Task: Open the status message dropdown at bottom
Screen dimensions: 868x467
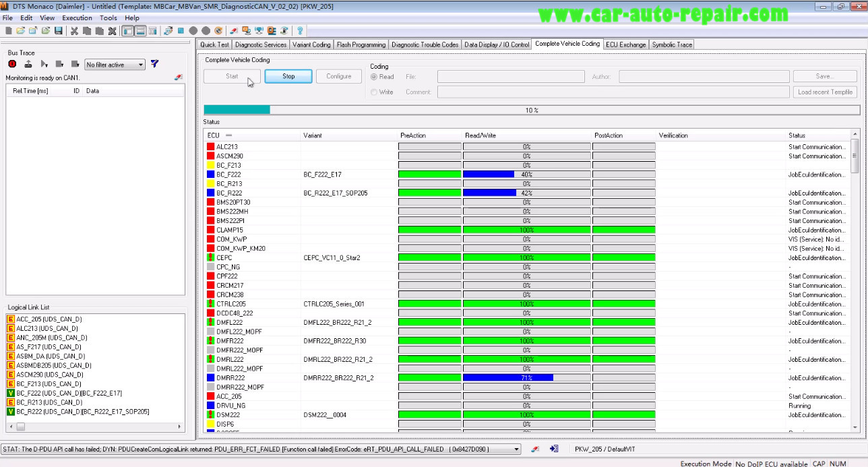Action: tap(517, 449)
